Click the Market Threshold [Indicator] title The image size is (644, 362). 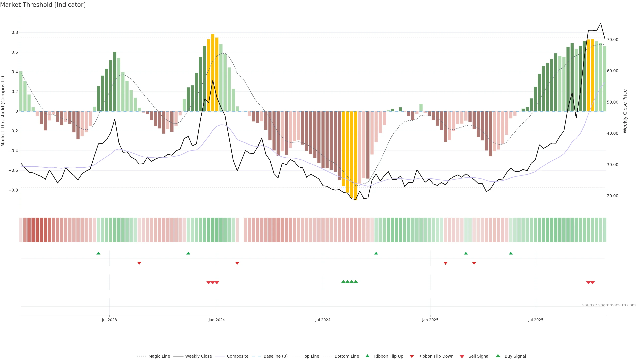(43, 5)
